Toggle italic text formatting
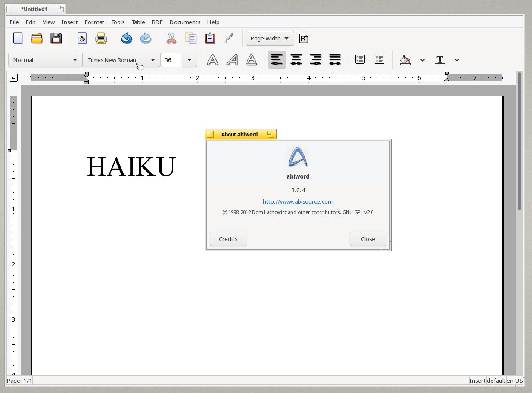The image size is (532, 393). click(232, 60)
